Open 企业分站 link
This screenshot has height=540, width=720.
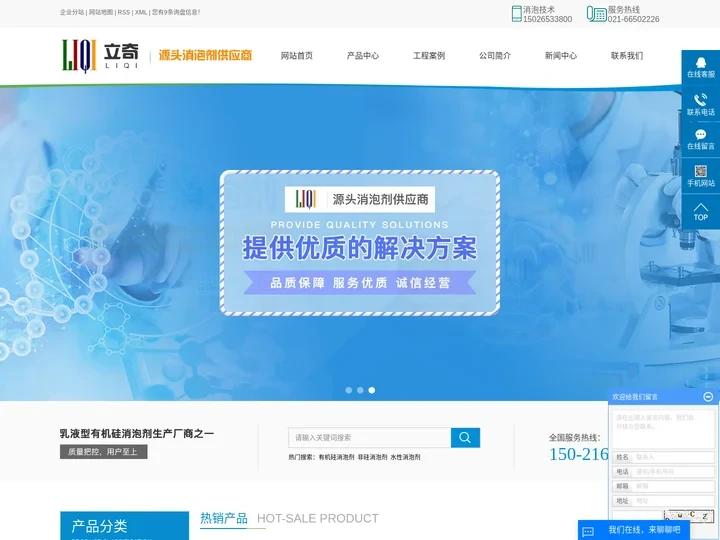[72, 12]
